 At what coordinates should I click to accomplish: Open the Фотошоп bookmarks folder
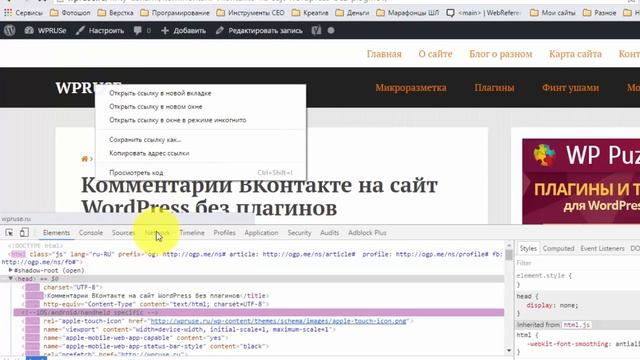click(70, 13)
